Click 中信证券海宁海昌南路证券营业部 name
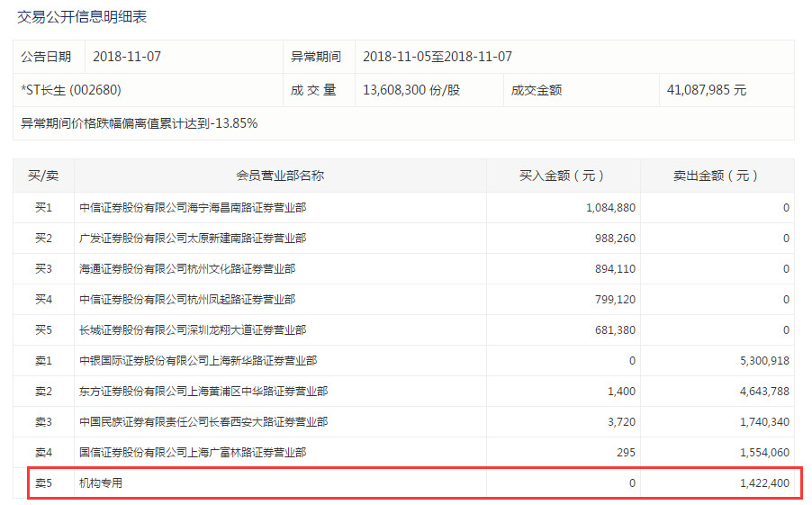The height and width of the screenshot is (505, 812). tap(193, 208)
